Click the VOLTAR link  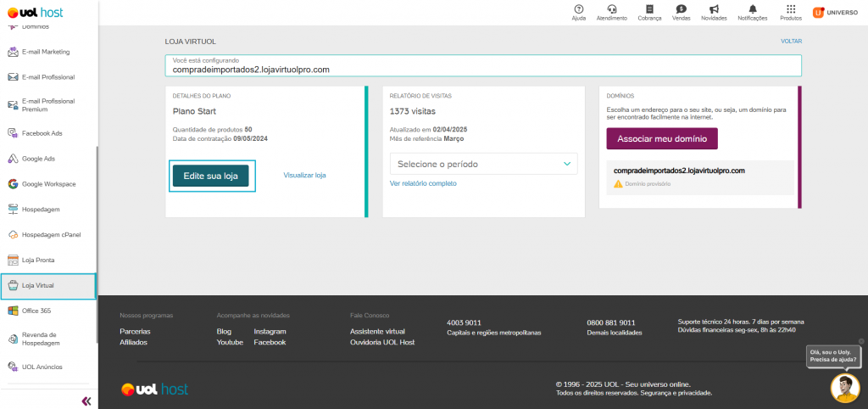792,42
